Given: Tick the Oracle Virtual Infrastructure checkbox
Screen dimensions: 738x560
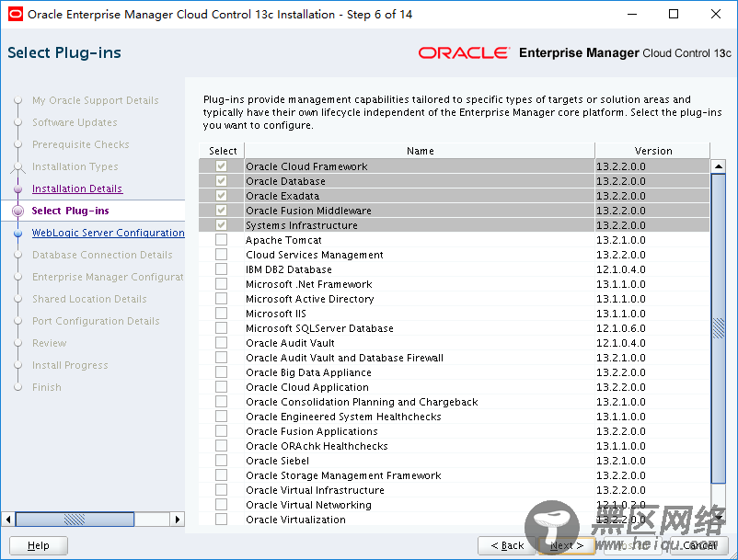Looking at the screenshot, I should pyautogui.click(x=221, y=490).
